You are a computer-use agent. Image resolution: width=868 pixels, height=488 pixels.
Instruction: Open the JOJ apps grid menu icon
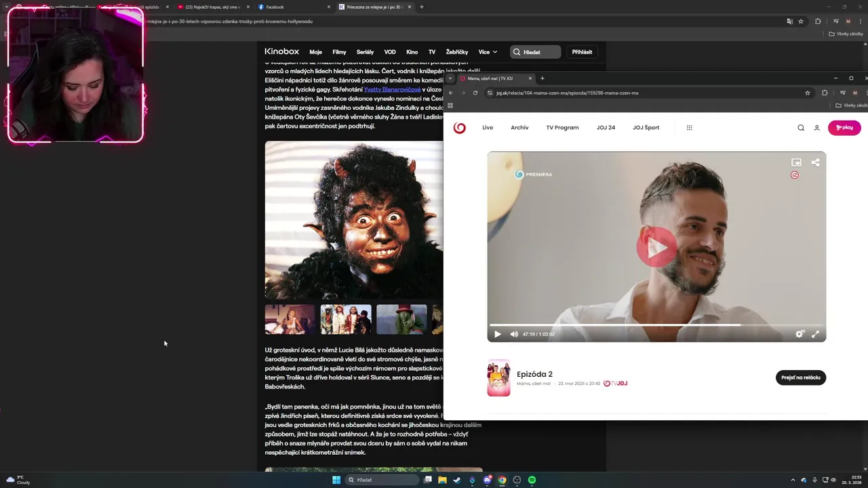point(689,127)
